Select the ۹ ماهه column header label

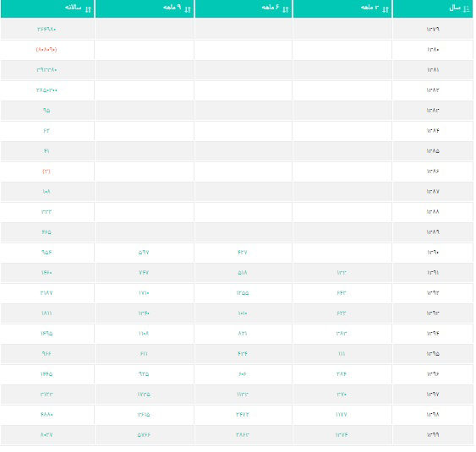tap(172, 8)
